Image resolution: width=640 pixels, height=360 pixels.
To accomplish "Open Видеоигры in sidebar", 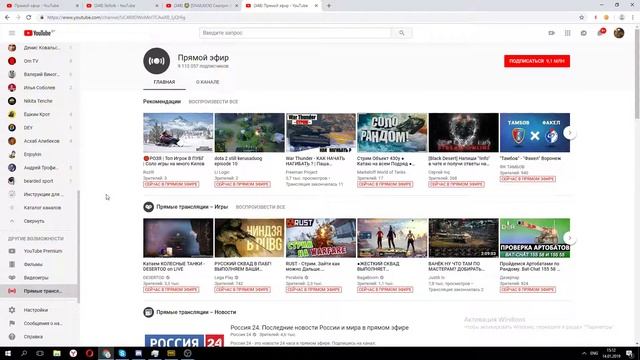I will (x=39, y=278).
